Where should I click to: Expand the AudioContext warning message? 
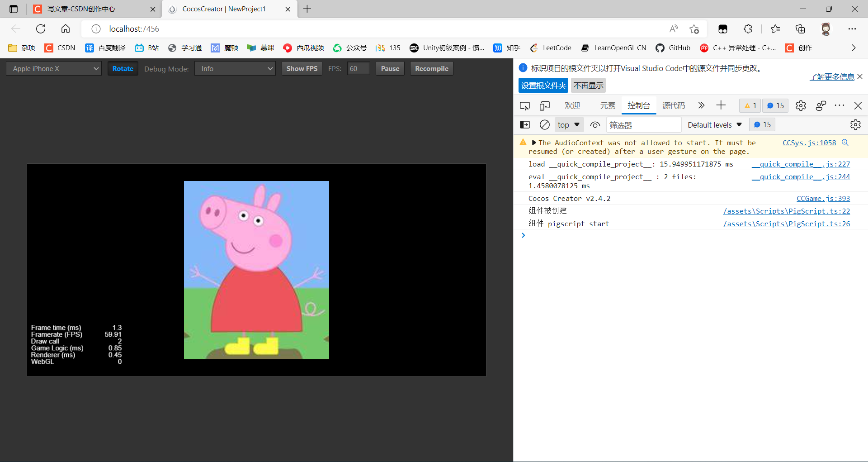point(534,143)
